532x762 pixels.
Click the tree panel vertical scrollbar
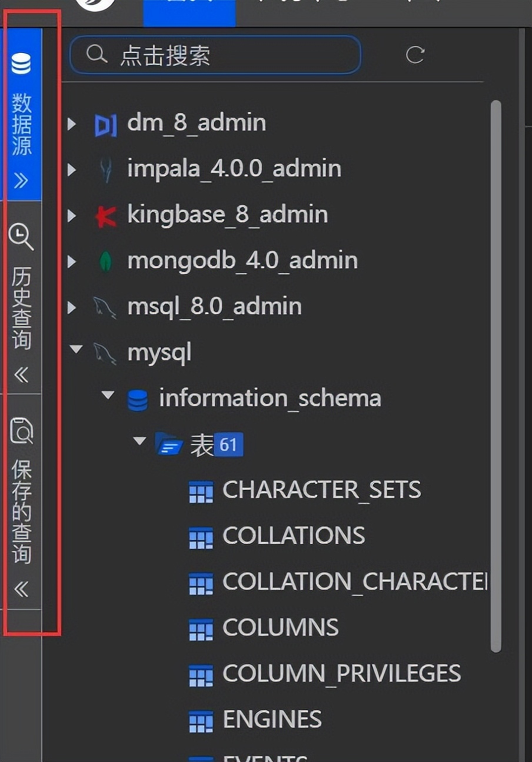pos(496,376)
